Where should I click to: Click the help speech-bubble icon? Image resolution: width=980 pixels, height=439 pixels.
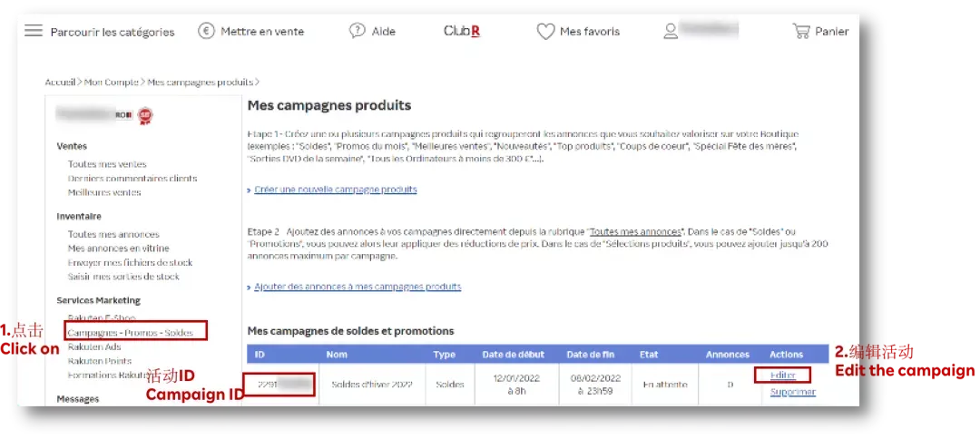pyautogui.click(x=357, y=31)
